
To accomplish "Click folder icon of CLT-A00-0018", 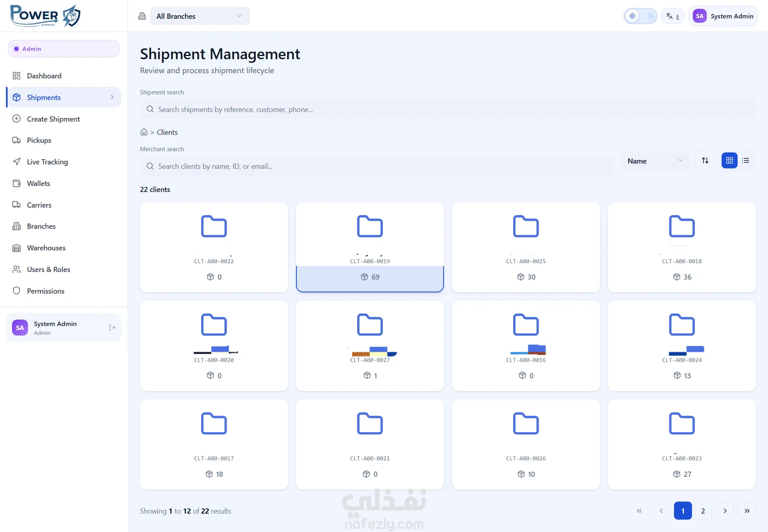I will 682,226.
